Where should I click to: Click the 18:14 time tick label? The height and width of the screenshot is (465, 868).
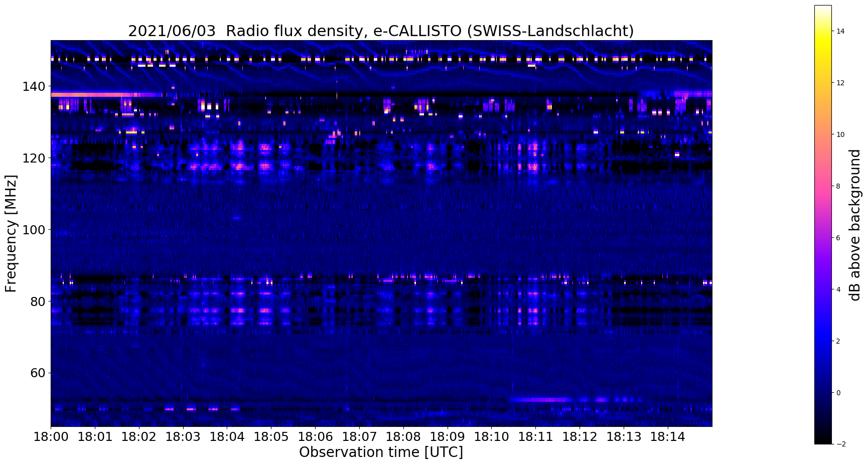click(x=668, y=436)
